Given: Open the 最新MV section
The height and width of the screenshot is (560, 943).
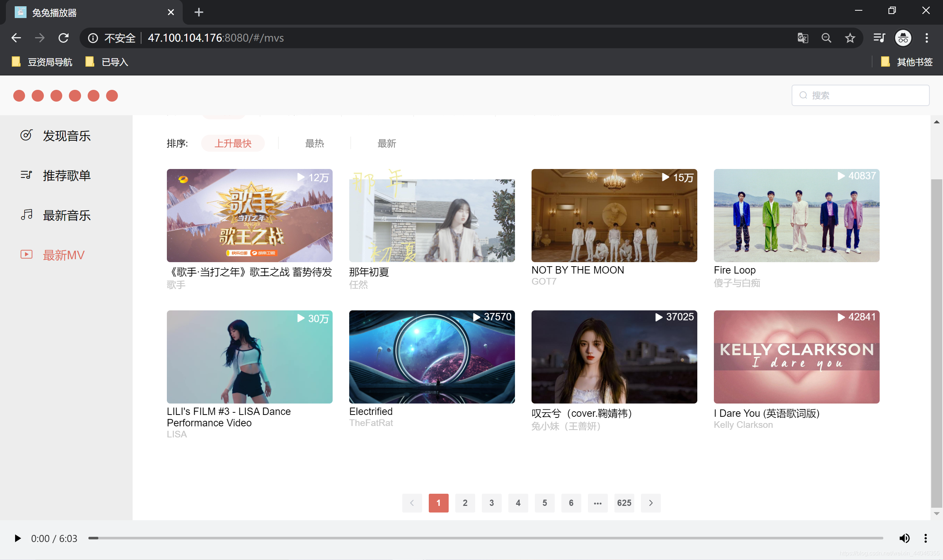Looking at the screenshot, I should (63, 255).
